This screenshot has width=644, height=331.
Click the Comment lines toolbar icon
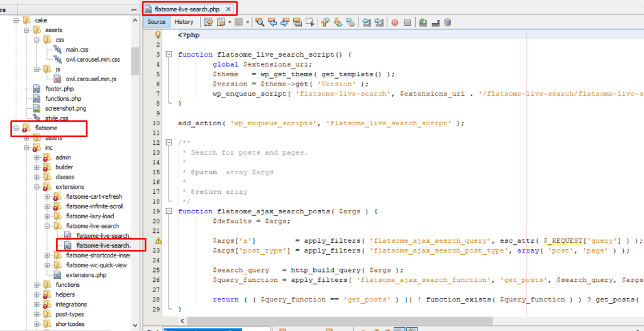tap(435, 23)
